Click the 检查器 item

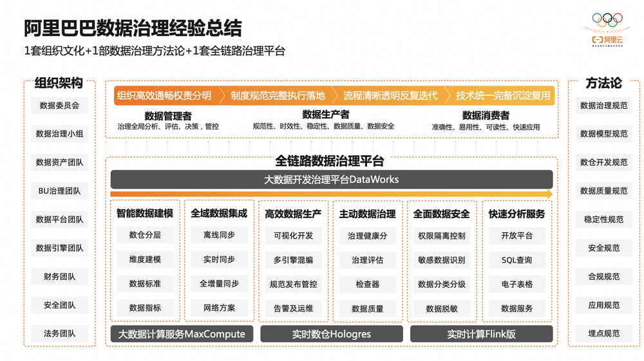pos(368,284)
